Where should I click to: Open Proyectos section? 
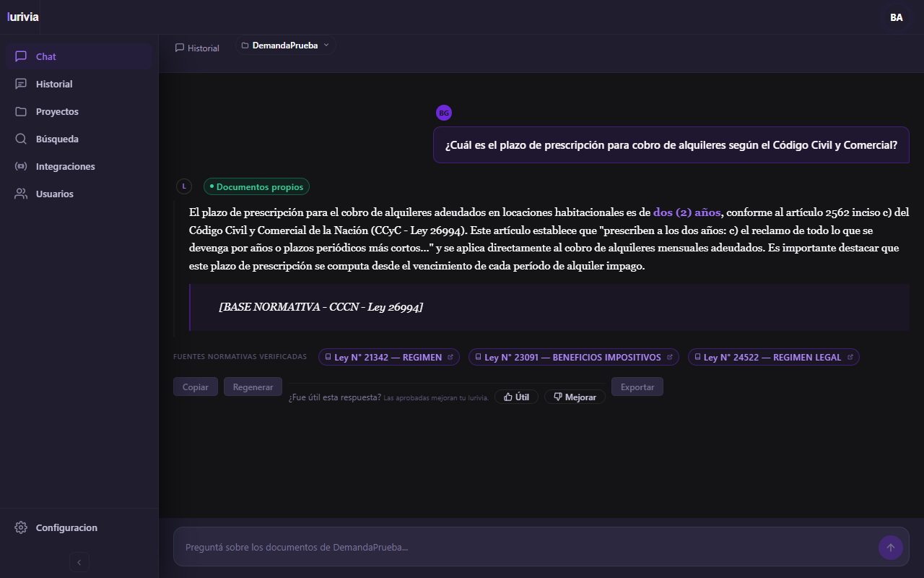(x=79, y=111)
